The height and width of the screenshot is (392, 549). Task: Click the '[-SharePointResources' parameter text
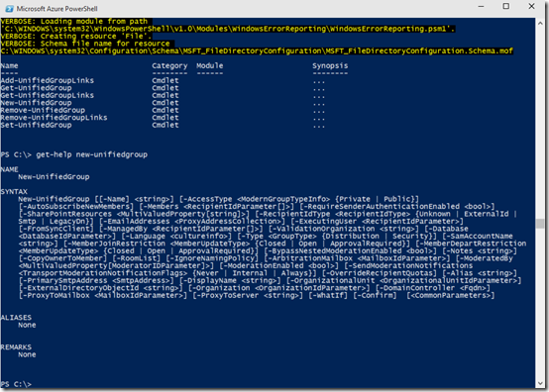65,214
